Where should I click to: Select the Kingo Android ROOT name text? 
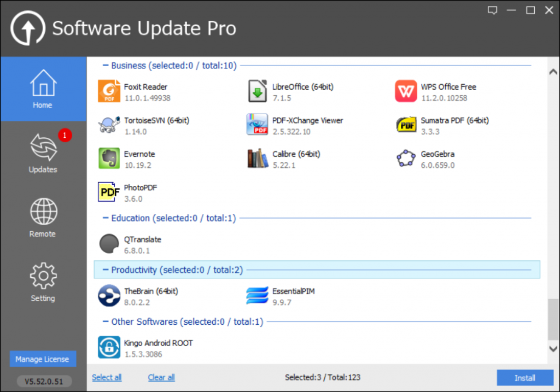click(158, 343)
